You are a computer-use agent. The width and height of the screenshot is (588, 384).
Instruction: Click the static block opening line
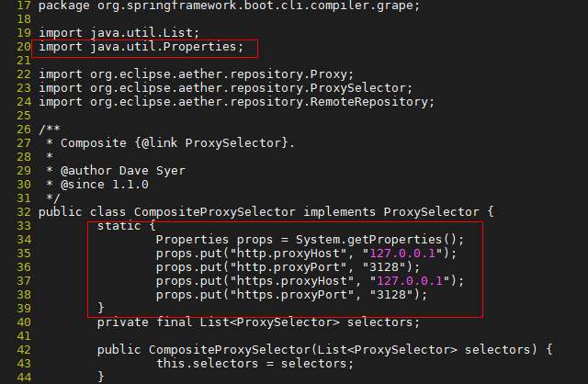pos(126,226)
